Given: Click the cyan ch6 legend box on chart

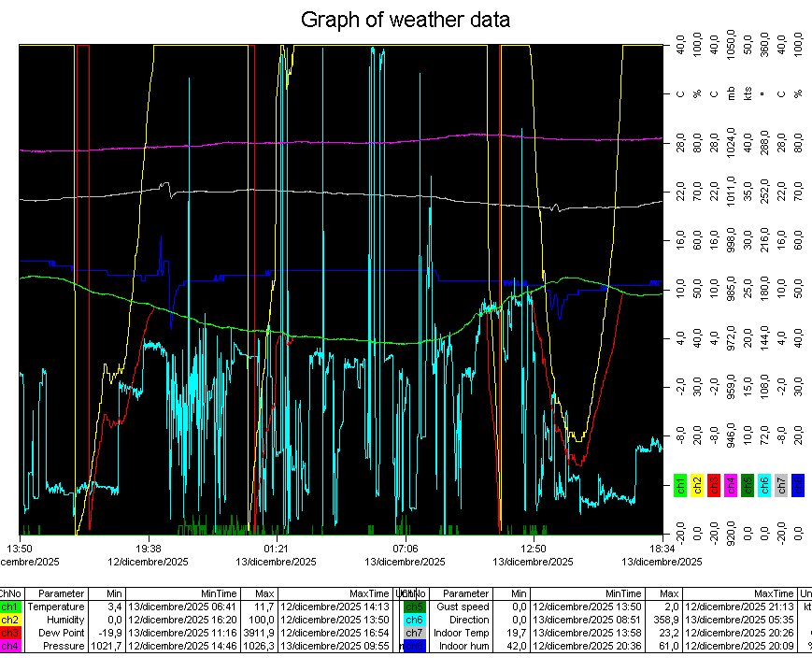Looking at the screenshot, I should tap(765, 484).
